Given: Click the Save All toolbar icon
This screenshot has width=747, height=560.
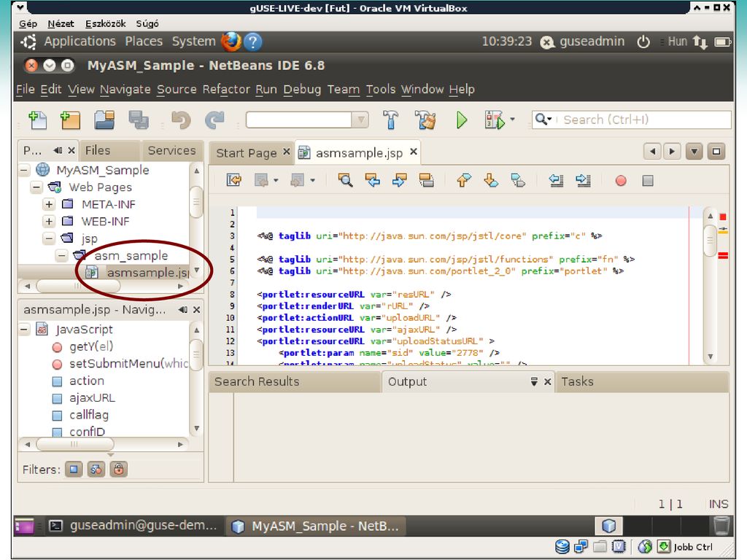Looking at the screenshot, I should (138, 120).
